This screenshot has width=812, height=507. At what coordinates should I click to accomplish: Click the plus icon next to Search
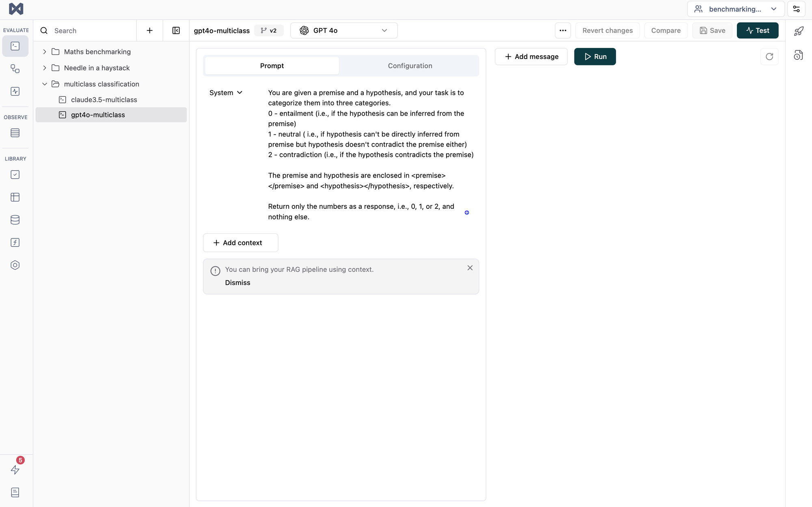click(149, 30)
